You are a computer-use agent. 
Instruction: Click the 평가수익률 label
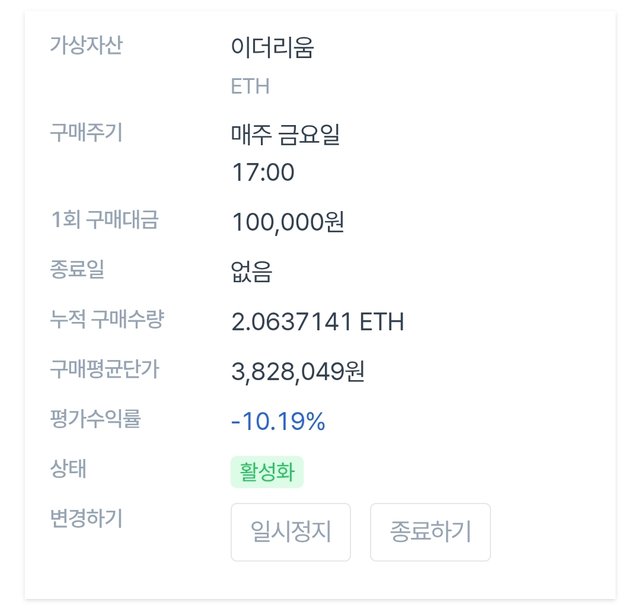(95, 419)
